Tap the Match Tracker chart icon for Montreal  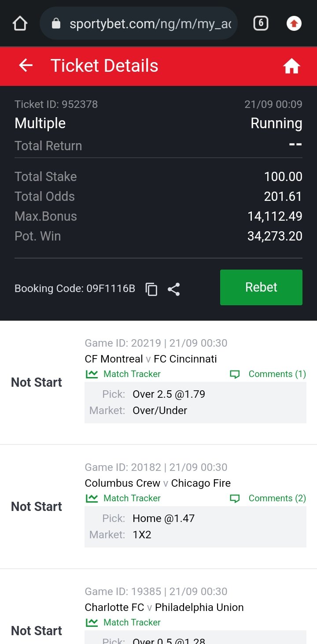92,374
